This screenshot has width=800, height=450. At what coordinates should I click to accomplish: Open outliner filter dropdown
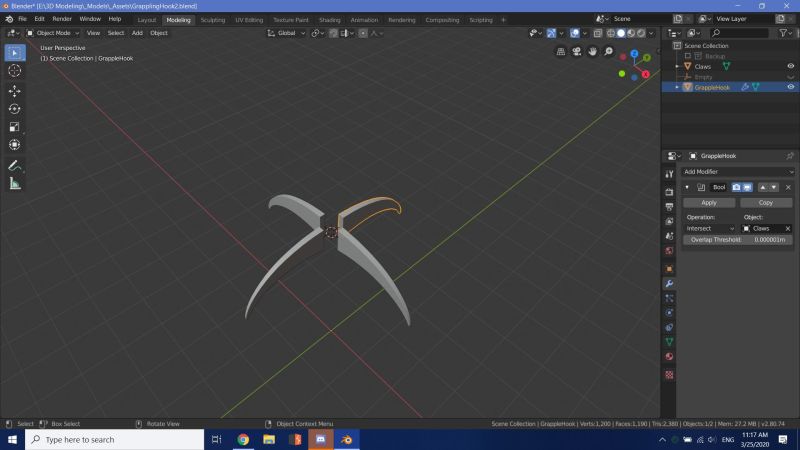click(786, 33)
